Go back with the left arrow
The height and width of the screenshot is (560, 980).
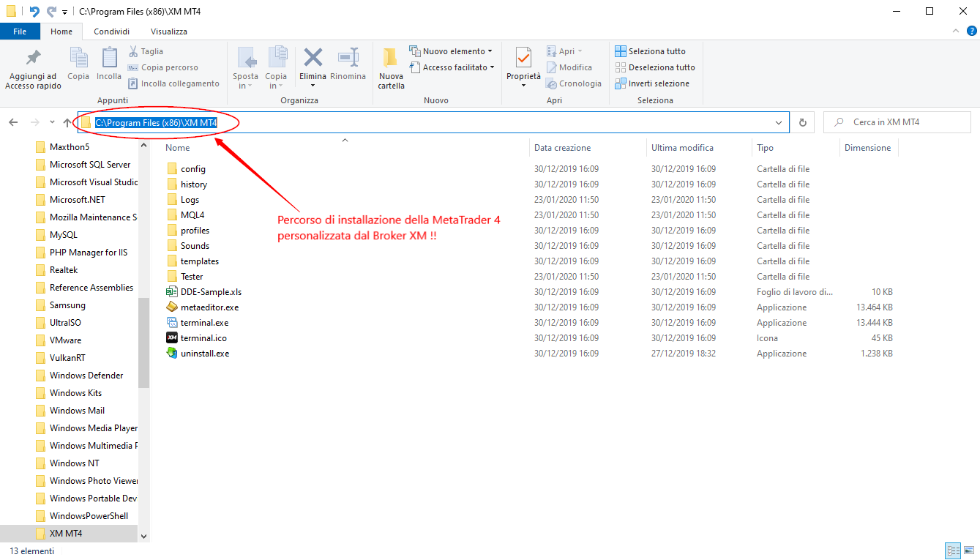pyautogui.click(x=13, y=122)
